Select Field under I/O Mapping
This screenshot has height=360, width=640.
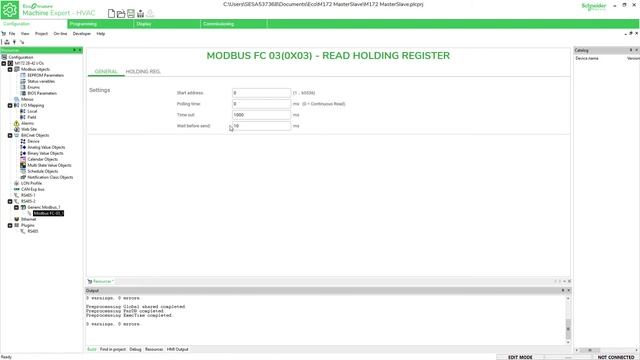pyautogui.click(x=31, y=117)
